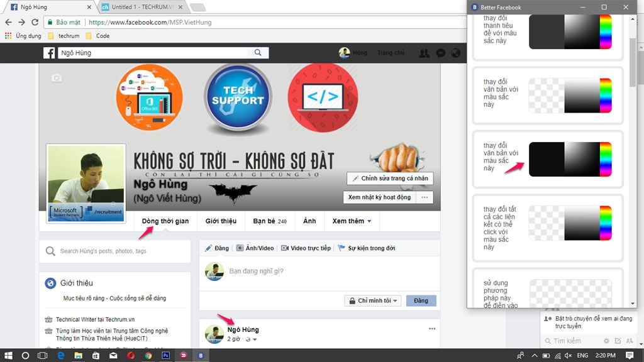Open the friend requests icon
Image resolution: width=644 pixels, height=362 pixels.
(424, 53)
